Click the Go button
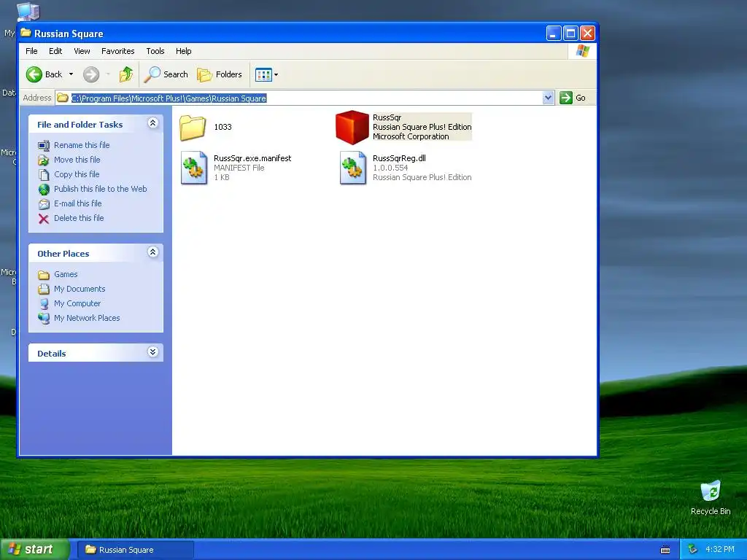 [573, 98]
